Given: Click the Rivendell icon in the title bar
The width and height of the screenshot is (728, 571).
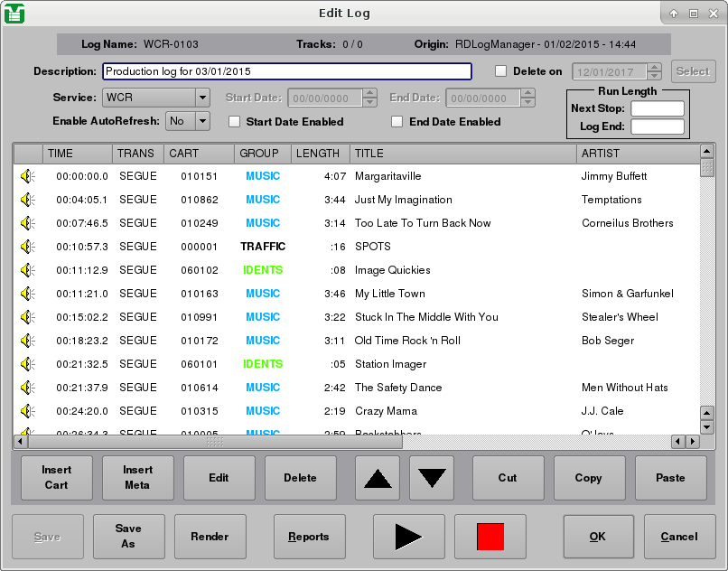Looking at the screenshot, I should tap(13, 13).
